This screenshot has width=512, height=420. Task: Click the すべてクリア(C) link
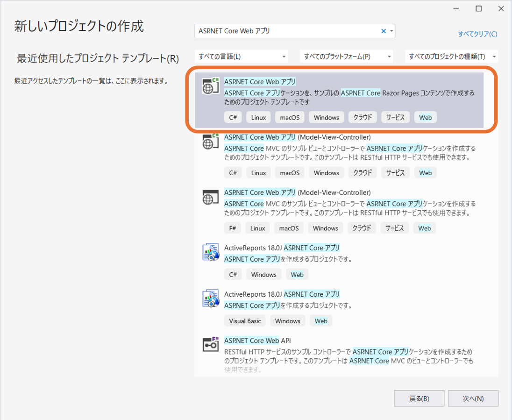point(477,34)
